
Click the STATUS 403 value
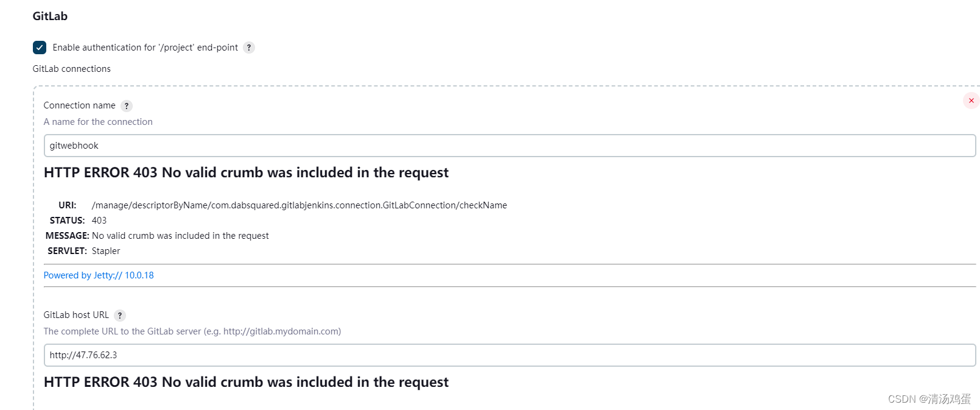click(99, 221)
